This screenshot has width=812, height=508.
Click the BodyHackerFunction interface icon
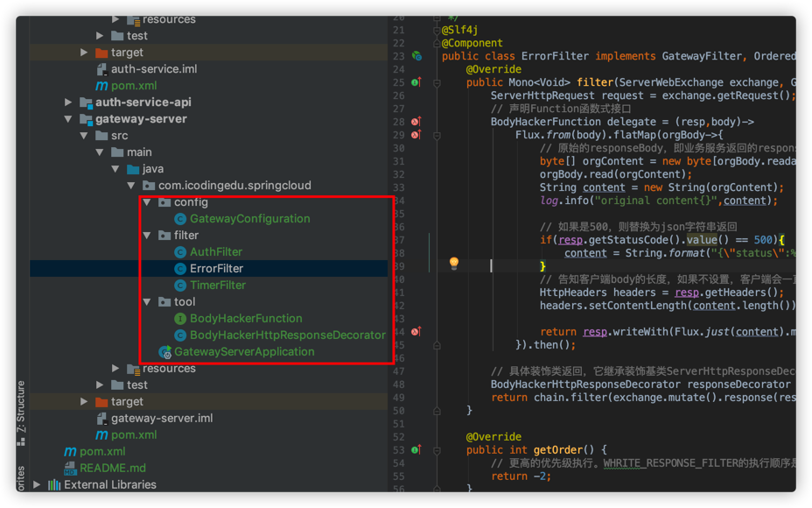click(180, 319)
